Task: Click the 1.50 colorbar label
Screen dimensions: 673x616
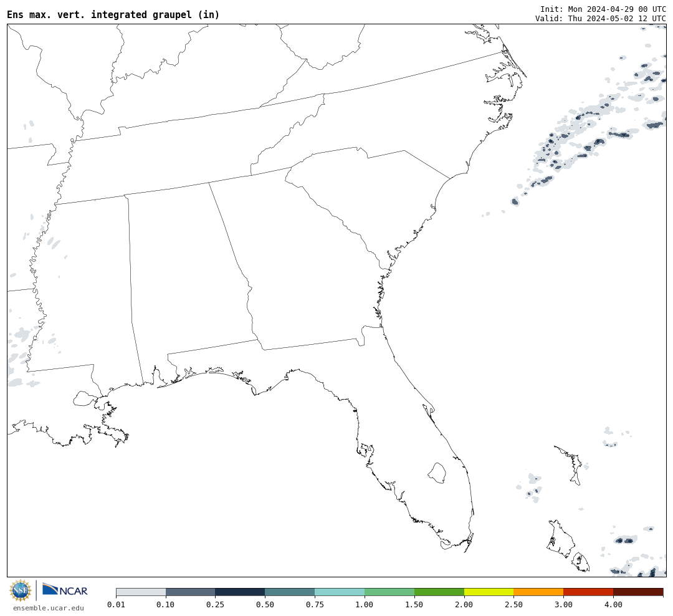Action: pos(414,605)
